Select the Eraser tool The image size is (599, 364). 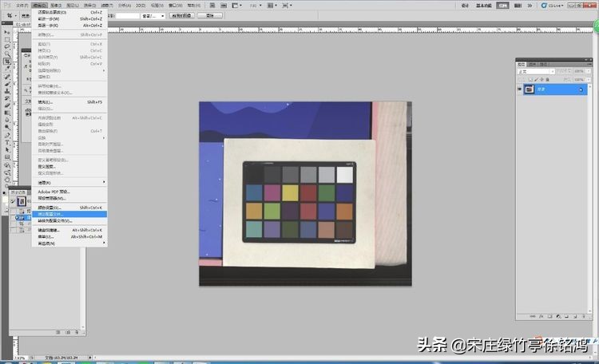coord(7,106)
